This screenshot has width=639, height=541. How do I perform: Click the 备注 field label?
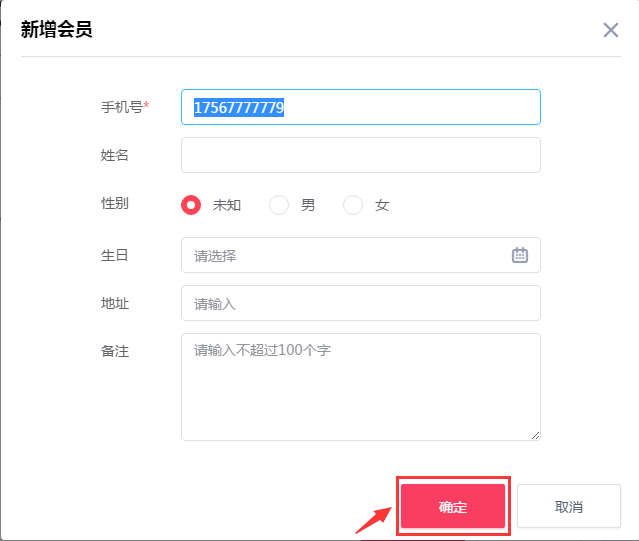[x=114, y=351]
